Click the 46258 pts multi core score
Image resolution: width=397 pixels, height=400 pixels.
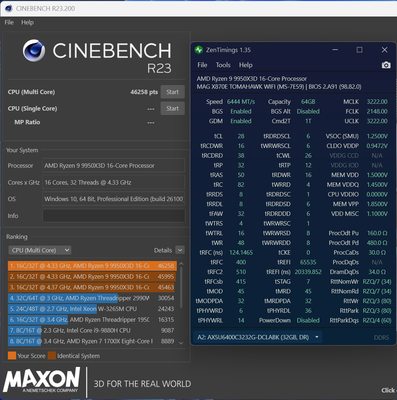pos(144,92)
